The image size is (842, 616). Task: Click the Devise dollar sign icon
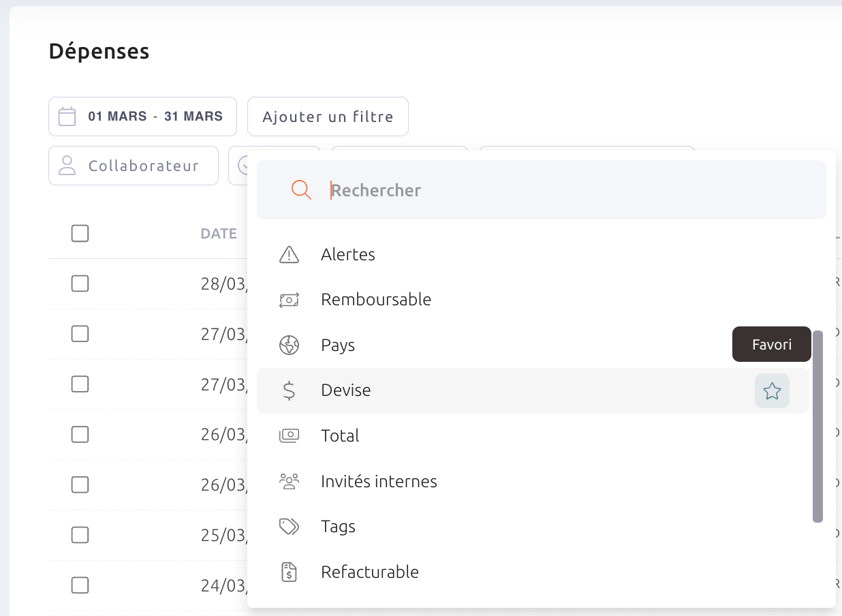pyautogui.click(x=290, y=390)
